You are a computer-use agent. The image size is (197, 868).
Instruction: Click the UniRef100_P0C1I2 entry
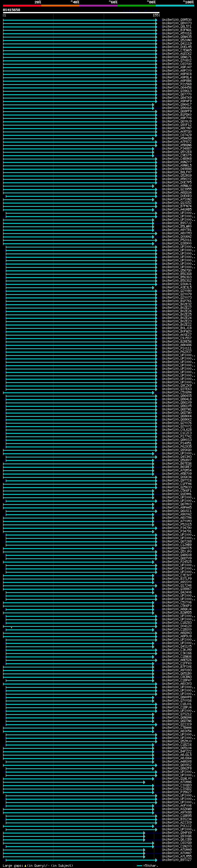(176, 826)
